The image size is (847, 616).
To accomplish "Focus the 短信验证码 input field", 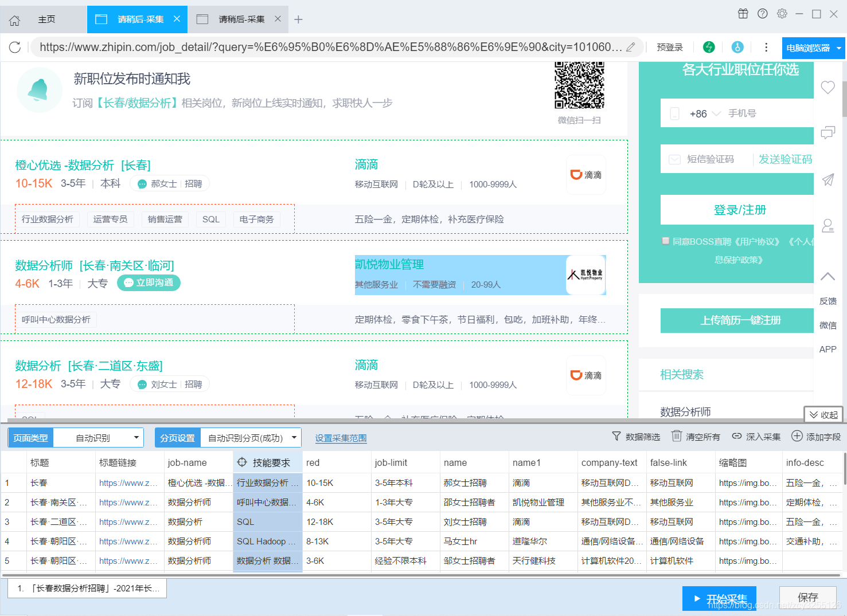I will click(711, 159).
